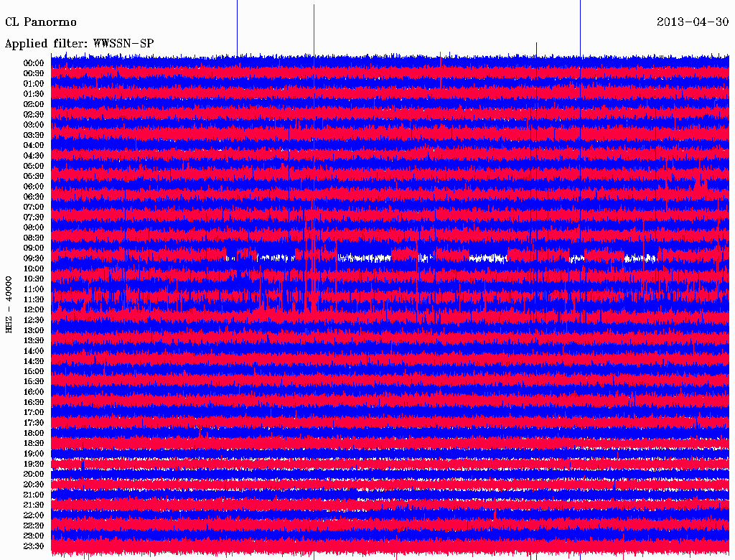Click the longest white gap in the 09:30 trace

pyautogui.click(x=364, y=258)
